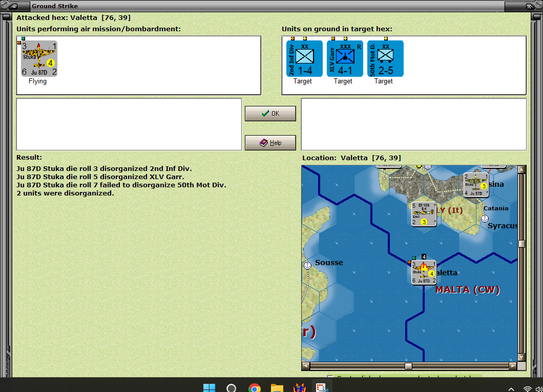Screen dimensions: 543x392
Task: Open the Snipping Tool taskbar icon
Action: tap(322, 388)
